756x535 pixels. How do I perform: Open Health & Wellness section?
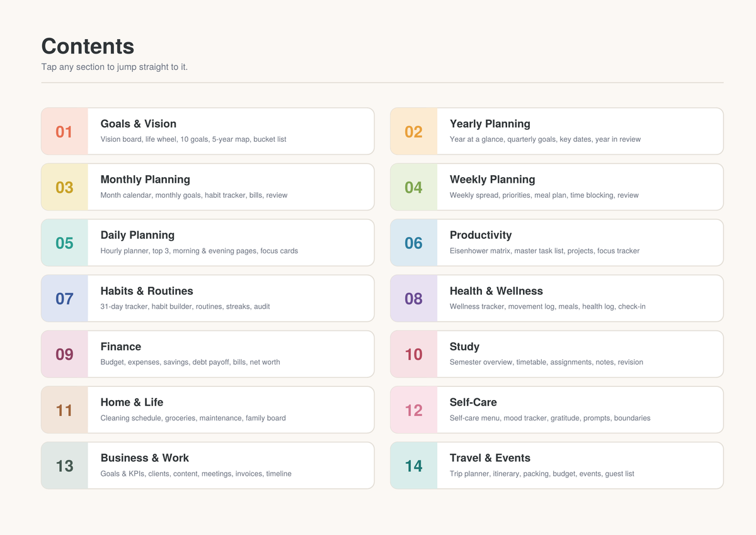click(557, 298)
